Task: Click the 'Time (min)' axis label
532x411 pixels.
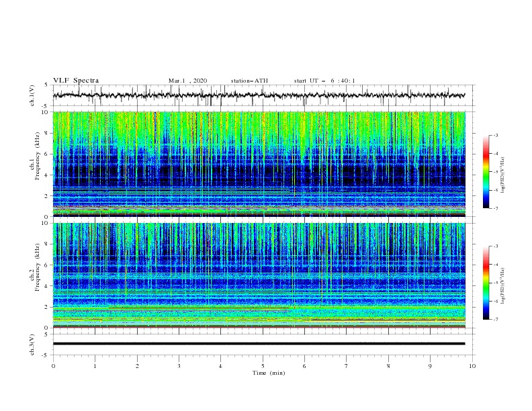Action: 269,373
